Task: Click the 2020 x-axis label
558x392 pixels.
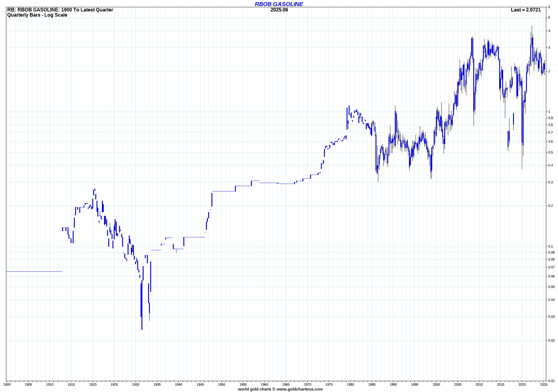Action: click(522, 384)
